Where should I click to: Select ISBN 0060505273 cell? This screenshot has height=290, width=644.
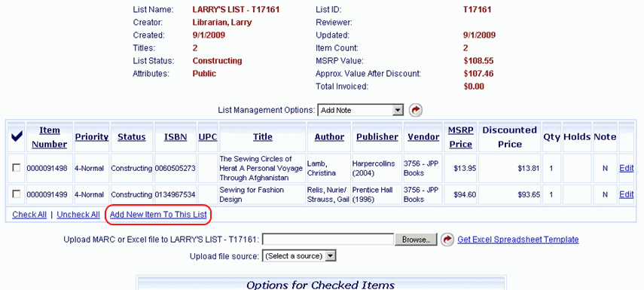click(175, 168)
